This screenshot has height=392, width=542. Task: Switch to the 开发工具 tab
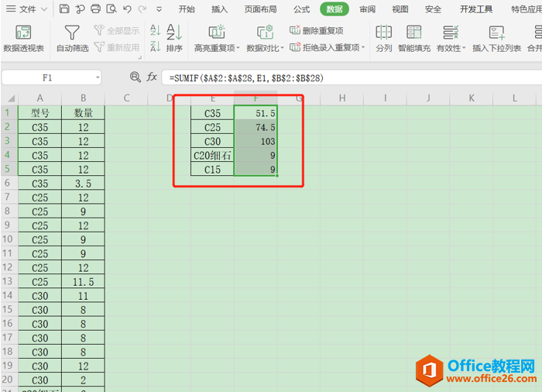[x=476, y=9]
